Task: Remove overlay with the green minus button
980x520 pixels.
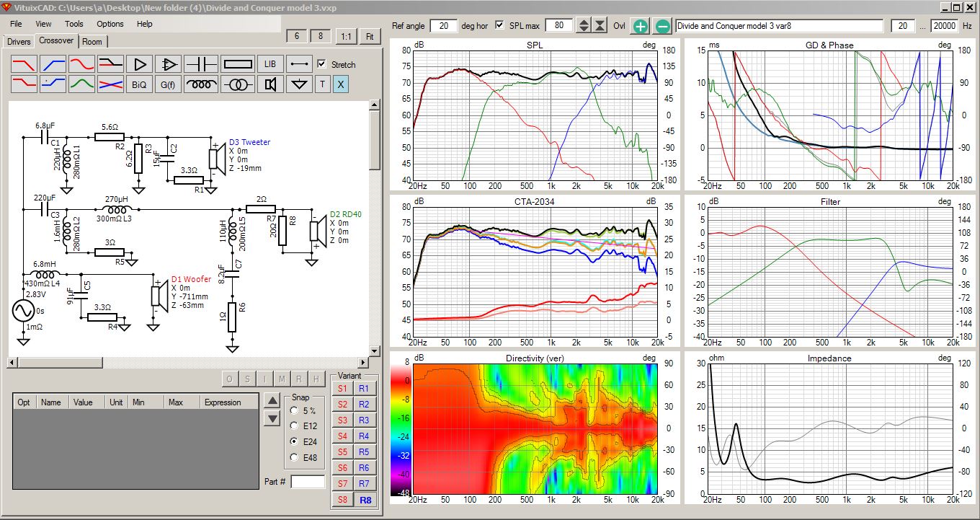Action: click(x=662, y=26)
